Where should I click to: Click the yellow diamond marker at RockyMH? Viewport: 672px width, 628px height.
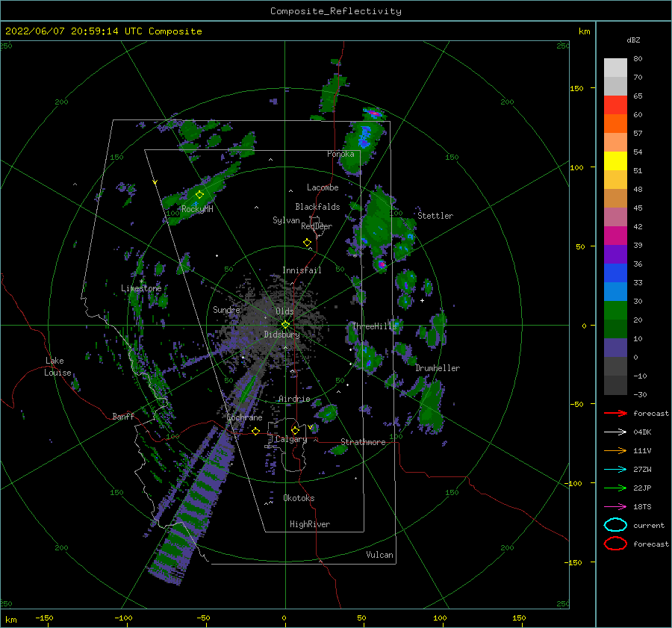199,195
